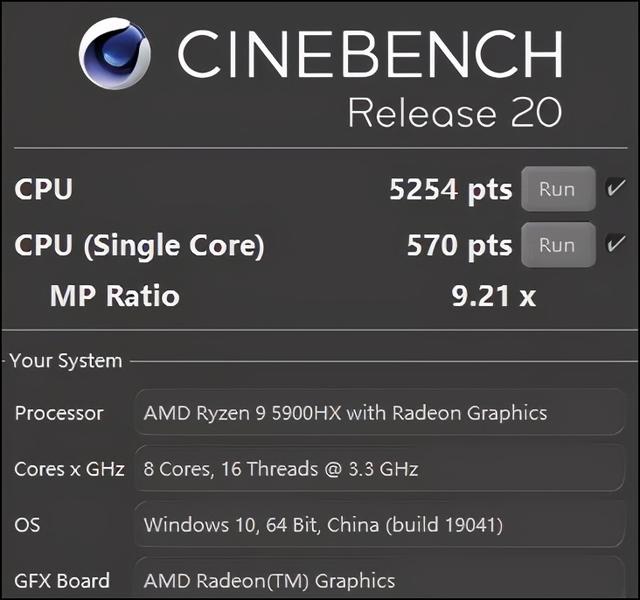640x600 pixels.
Task: Click the GFX Board row label
Action: point(62,580)
